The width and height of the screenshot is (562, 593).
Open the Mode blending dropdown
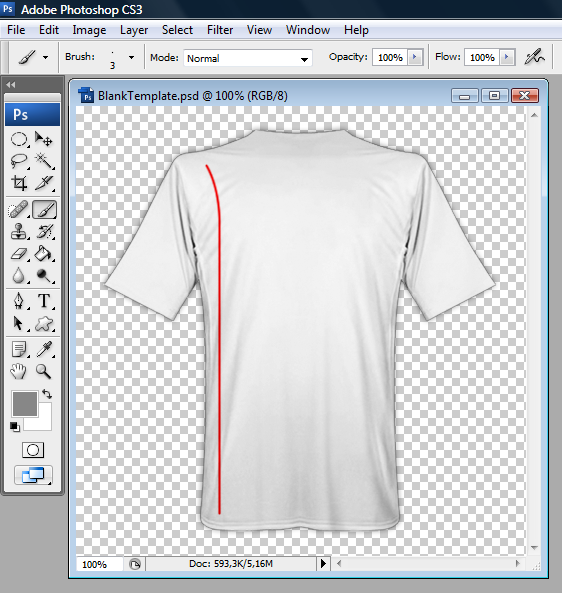248,58
